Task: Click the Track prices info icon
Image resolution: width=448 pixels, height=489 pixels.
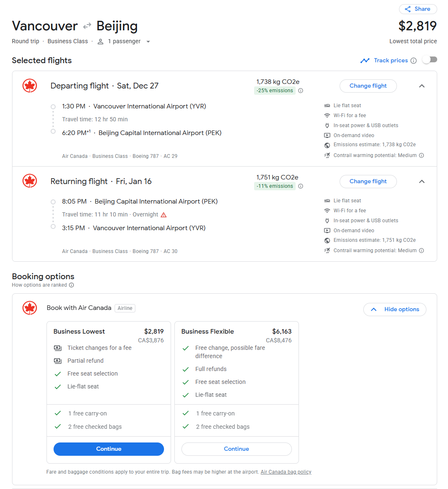Action: [x=414, y=61]
